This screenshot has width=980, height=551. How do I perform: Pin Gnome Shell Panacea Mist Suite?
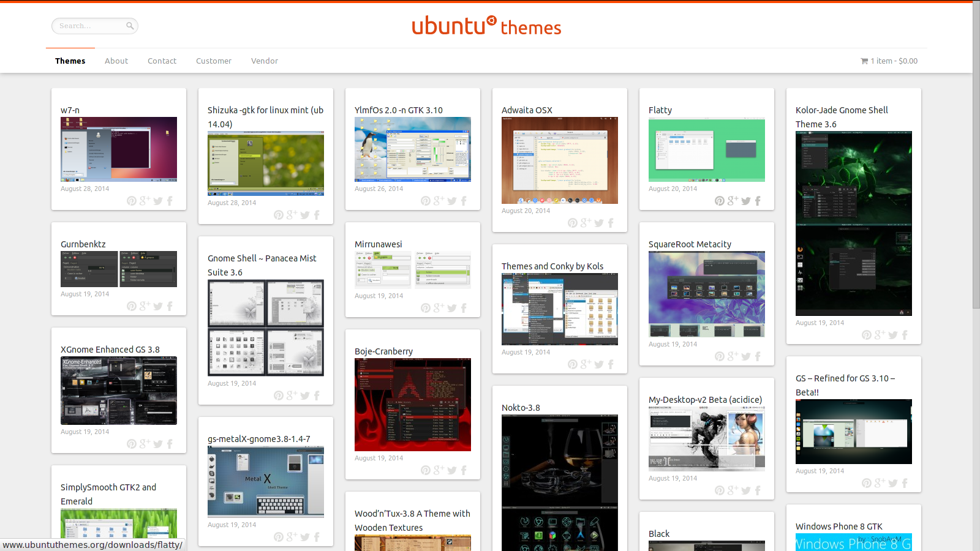(279, 395)
